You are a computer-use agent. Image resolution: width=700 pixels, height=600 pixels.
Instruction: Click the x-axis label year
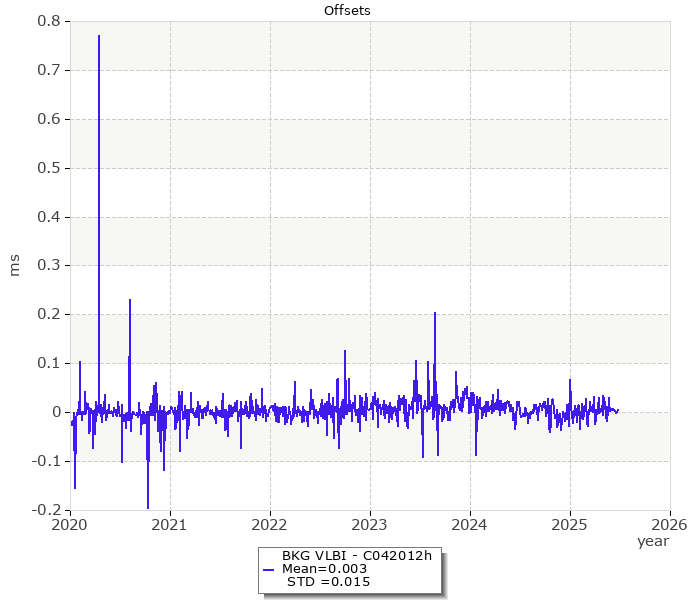tap(653, 542)
